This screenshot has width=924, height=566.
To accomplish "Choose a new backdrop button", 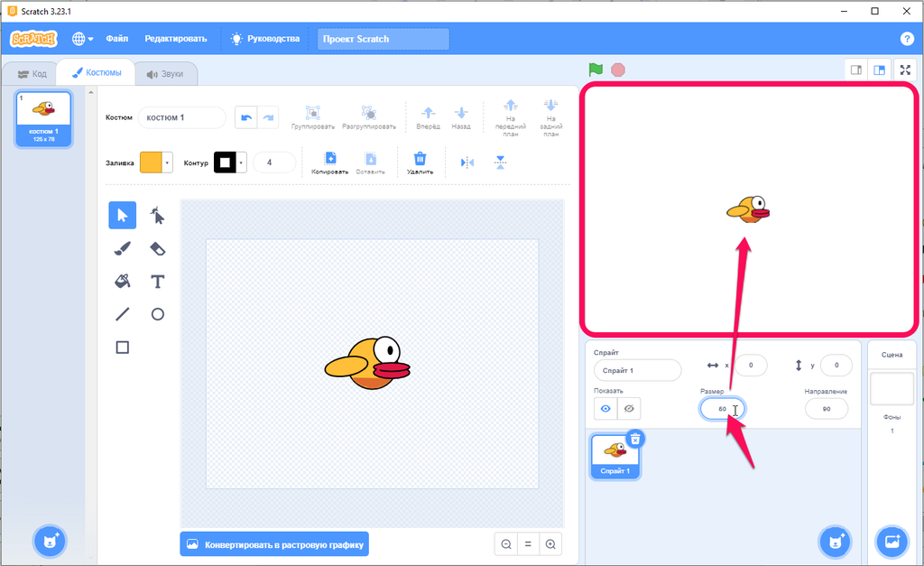I will tap(892, 541).
